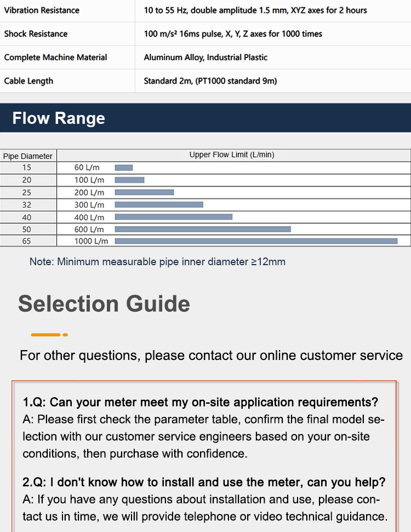This screenshot has width=411, height=532.
Task: Click the longest bar for 1000 L/m
Action: [256, 241]
